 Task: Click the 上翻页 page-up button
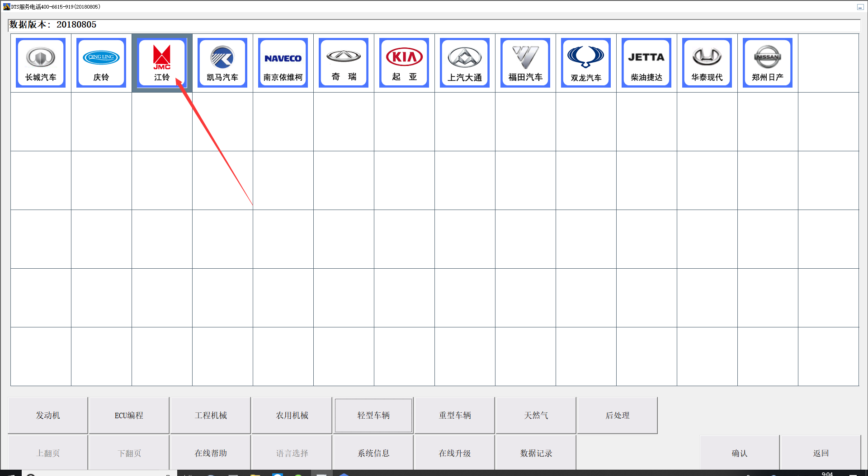48,453
